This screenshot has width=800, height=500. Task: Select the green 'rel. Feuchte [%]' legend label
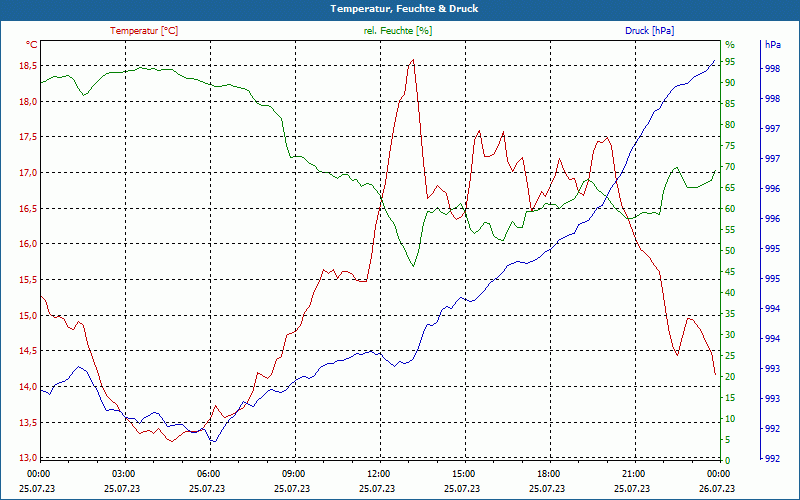pos(397,31)
